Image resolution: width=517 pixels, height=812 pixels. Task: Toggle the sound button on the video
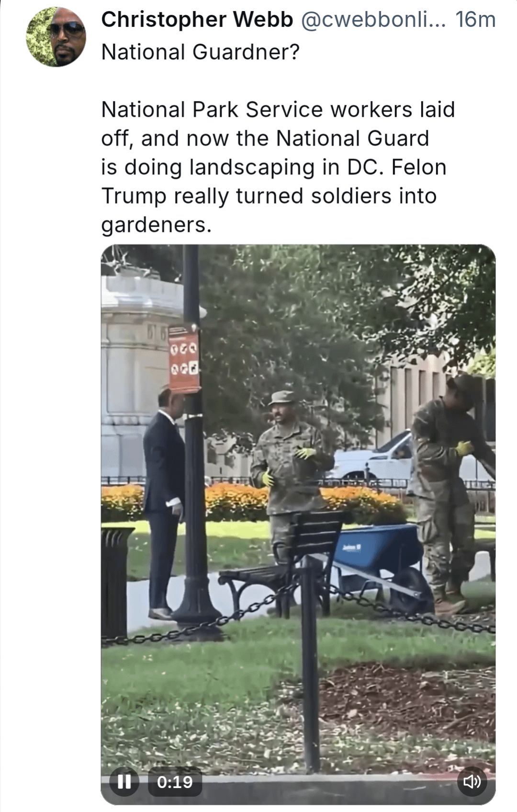(472, 782)
